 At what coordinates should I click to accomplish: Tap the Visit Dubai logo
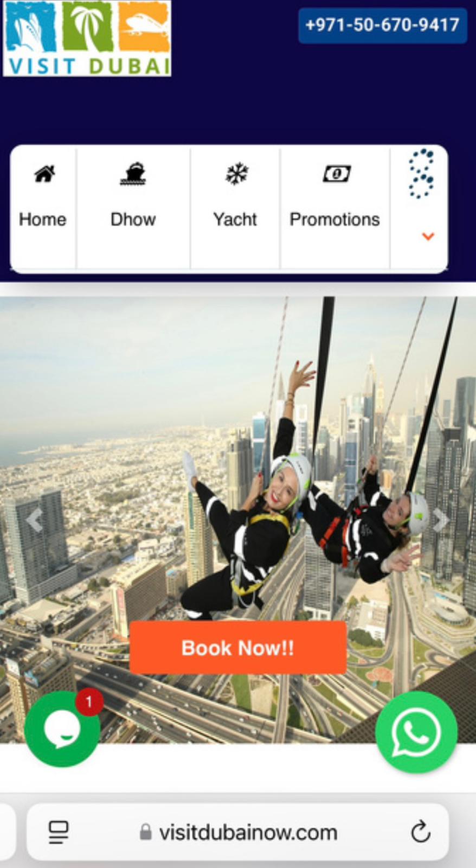(x=87, y=38)
